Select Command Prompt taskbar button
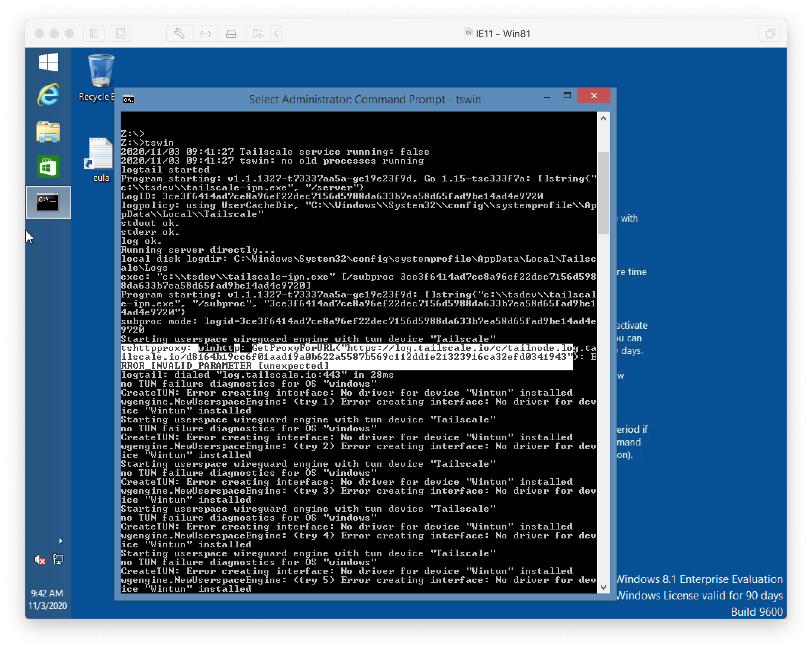The width and height of the screenshot is (812, 650). coord(48,202)
